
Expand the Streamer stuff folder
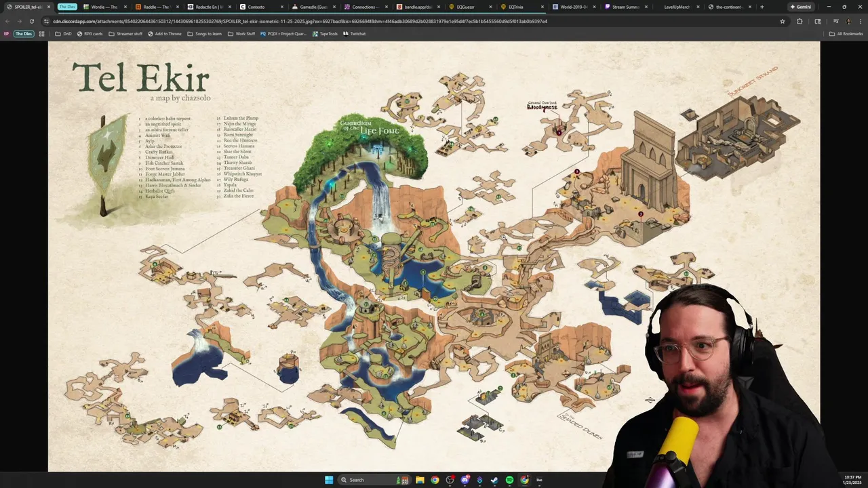(126, 33)
